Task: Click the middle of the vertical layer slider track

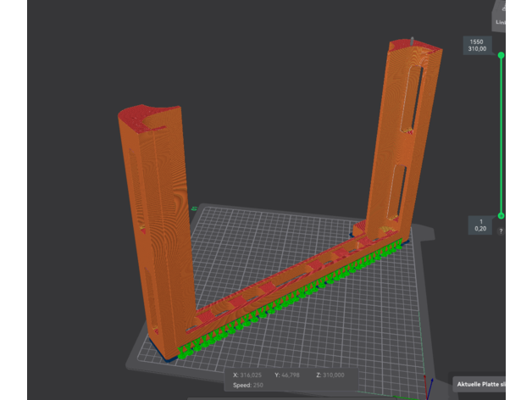Action: pyautogui.click(x=501, y=136)
